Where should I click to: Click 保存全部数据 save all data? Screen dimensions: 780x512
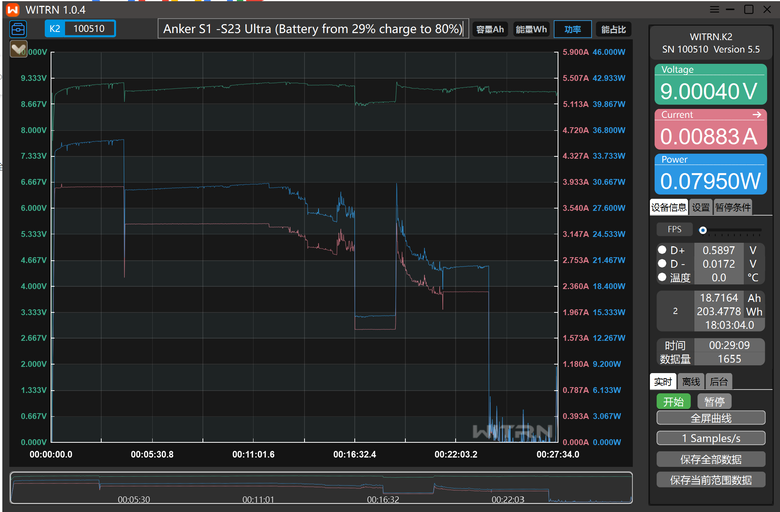coord(710,459)
